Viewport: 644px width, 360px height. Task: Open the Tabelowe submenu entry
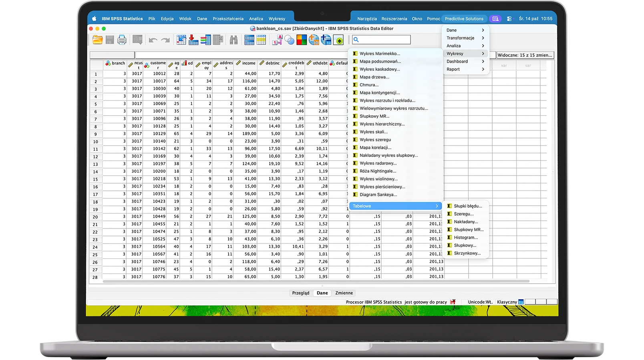tap(395, 206)
